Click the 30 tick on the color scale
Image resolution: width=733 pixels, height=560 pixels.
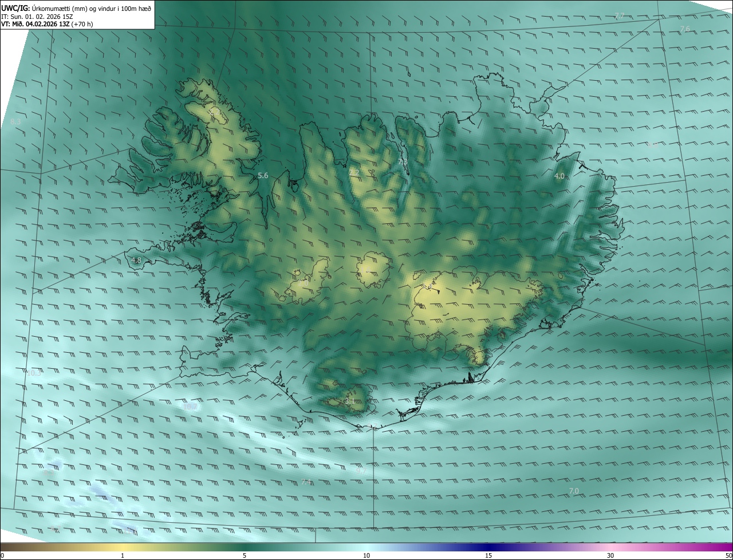click(610, 556)
